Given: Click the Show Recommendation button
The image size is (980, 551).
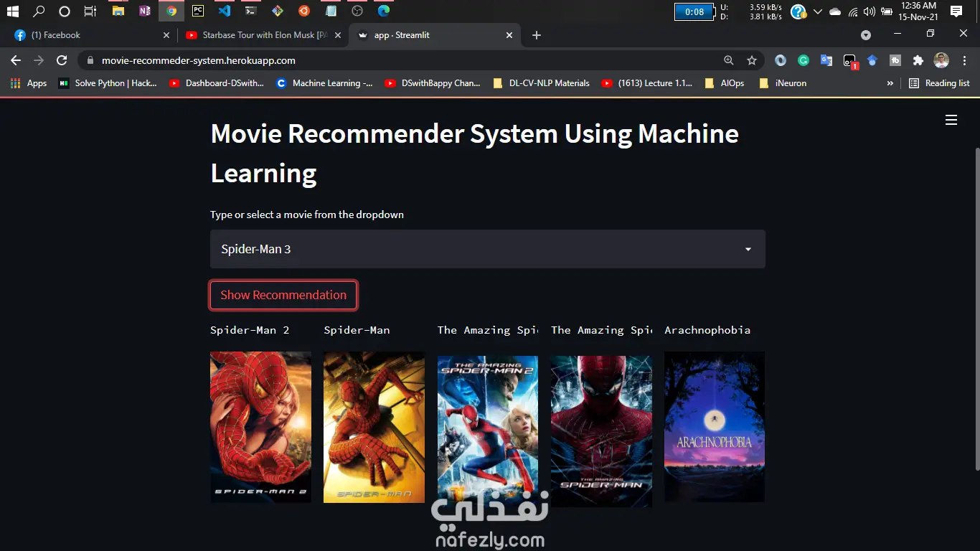Looking at the screenshot, I should pyautogui.click(x=283, y=295).
